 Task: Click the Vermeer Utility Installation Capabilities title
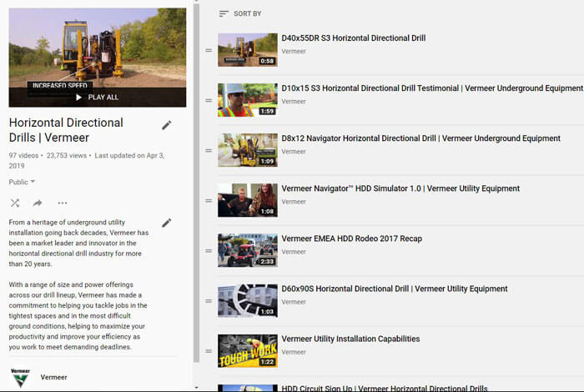pyautogui.click(x=350, y=339)
